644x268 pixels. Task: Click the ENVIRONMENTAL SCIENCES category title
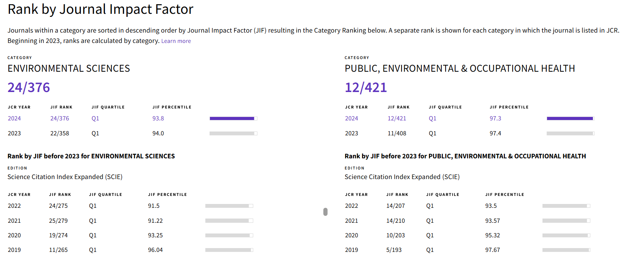click(x=69, y=69)
